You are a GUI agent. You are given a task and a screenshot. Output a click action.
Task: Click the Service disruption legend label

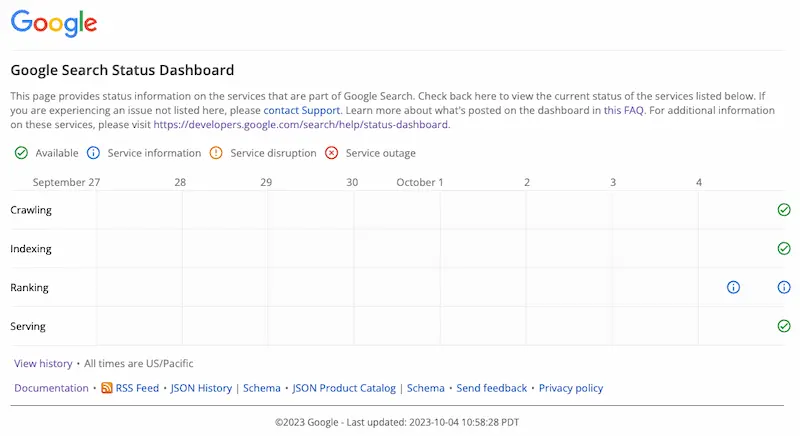[x=273, y=153]
